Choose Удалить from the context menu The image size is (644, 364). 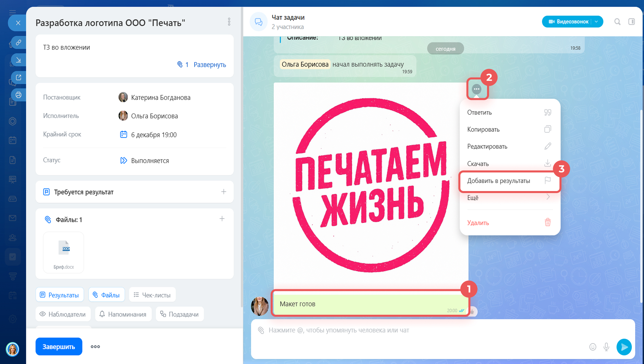point(509,223)
